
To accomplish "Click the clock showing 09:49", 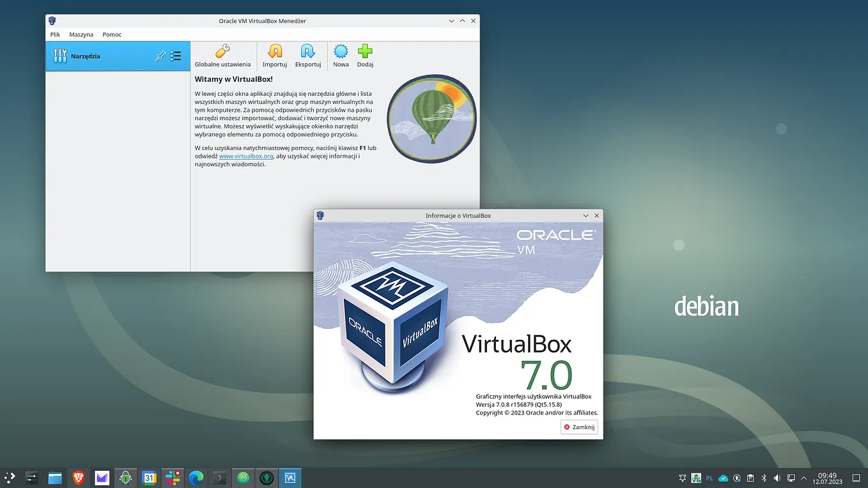I will click(826, 477).
